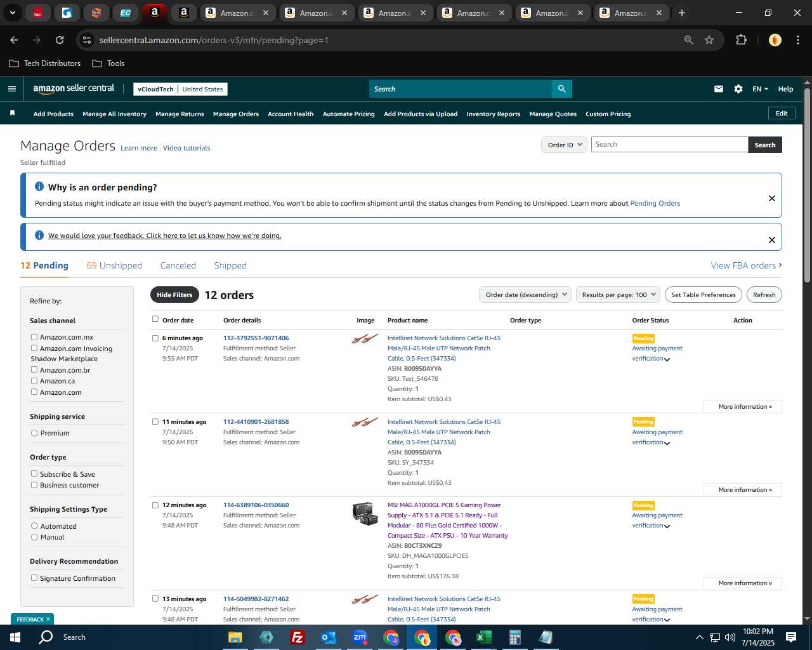
Task: Open Zoom from taskbar
Action: (x=360, y=637)
